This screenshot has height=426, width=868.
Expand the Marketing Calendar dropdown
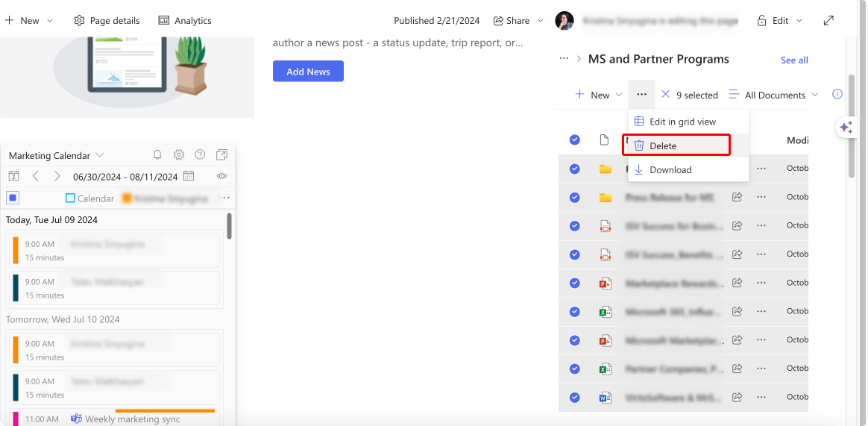point(100,155)
